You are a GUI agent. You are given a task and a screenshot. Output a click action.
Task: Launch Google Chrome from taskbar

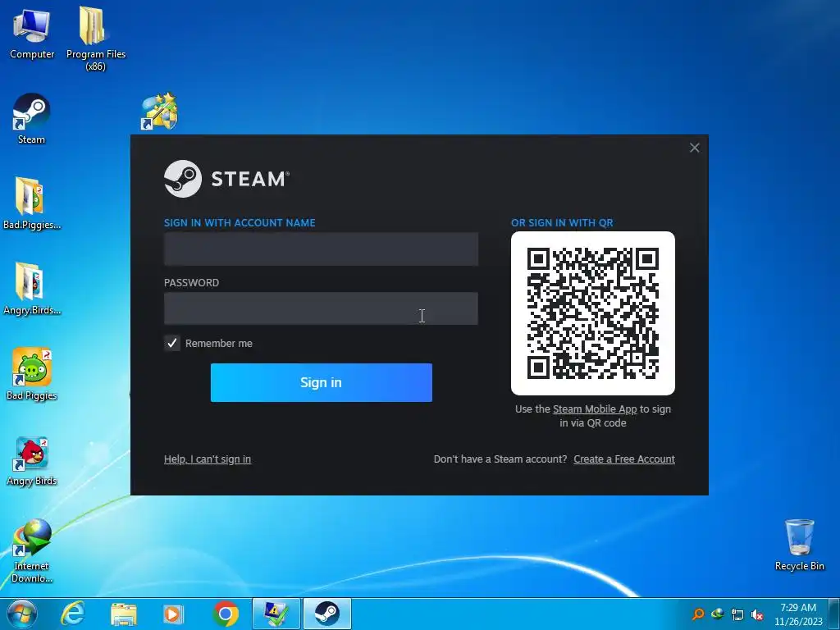[x=226, y=614]
